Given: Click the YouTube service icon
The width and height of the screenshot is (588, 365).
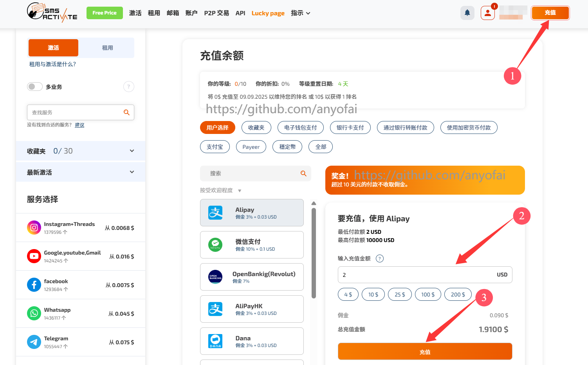Looking at the screenshot, I should (34, 256).
